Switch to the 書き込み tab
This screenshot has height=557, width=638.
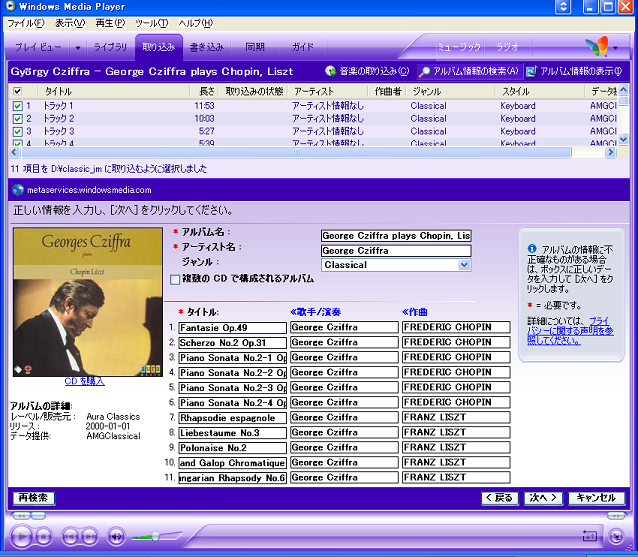(x=207, y=47)
